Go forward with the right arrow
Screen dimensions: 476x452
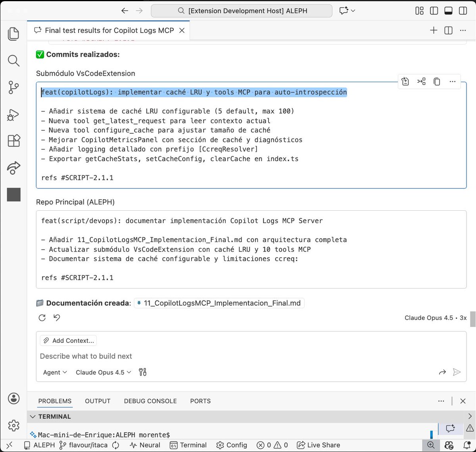(139, 11)
